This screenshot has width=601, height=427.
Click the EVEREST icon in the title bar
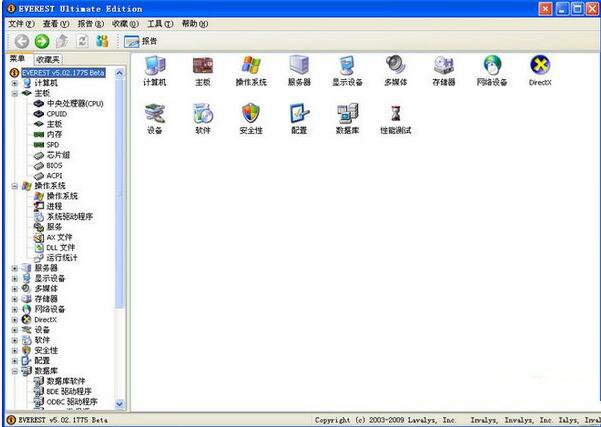[x=11, y=8]
